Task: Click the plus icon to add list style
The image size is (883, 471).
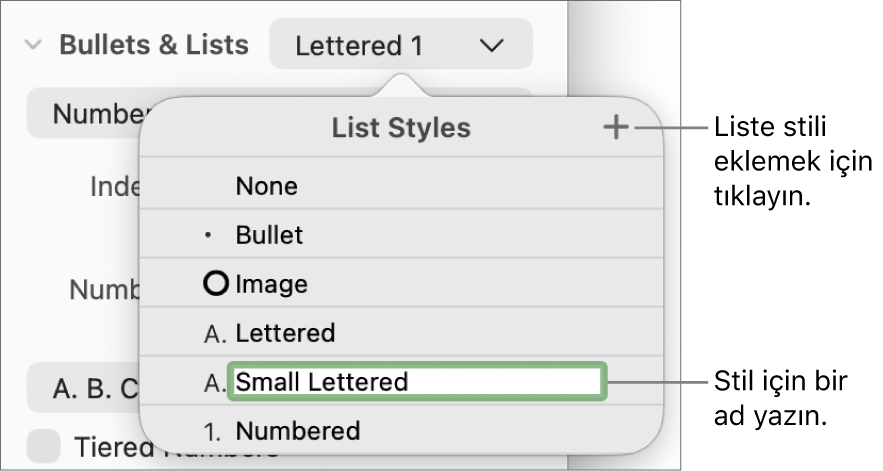Action: pyautogui.click(x=617, y=128)
